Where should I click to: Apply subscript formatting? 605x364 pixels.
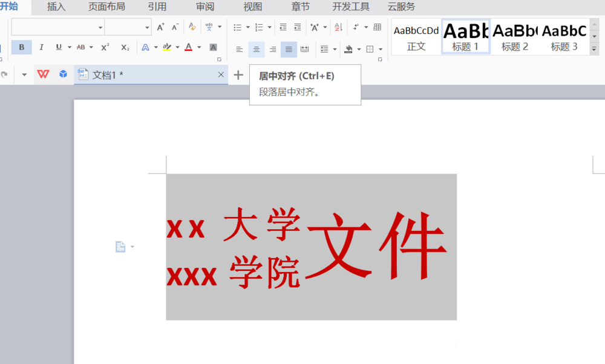pos(125,47)
